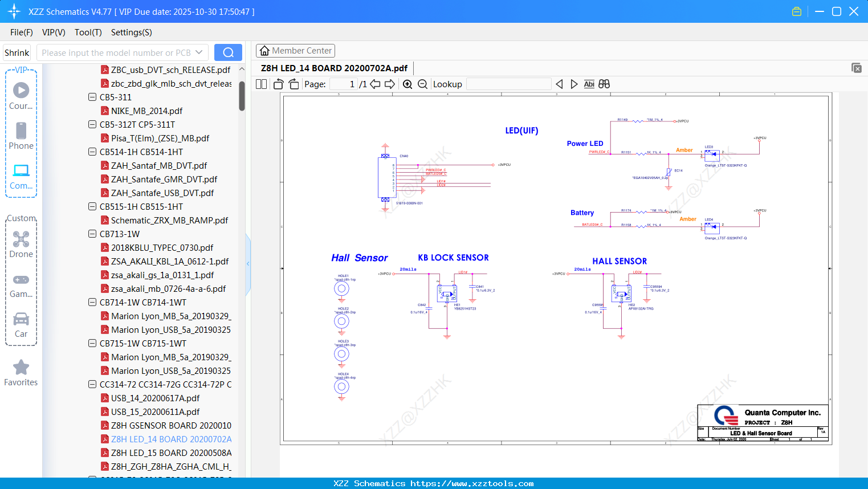Toggle the Abi match-text option
The image size is (868, 489).
pos(589,84)
